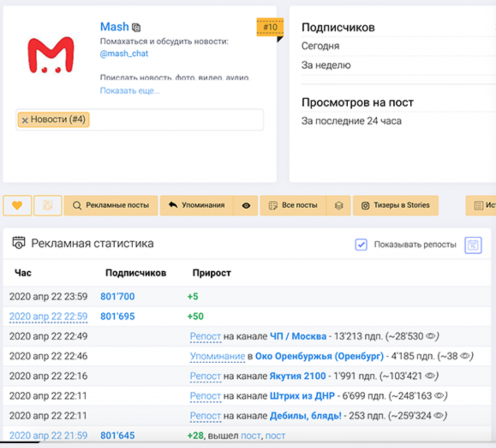Open the Mash channel title link
Screen dimensions: 496x448
point(114,27)
